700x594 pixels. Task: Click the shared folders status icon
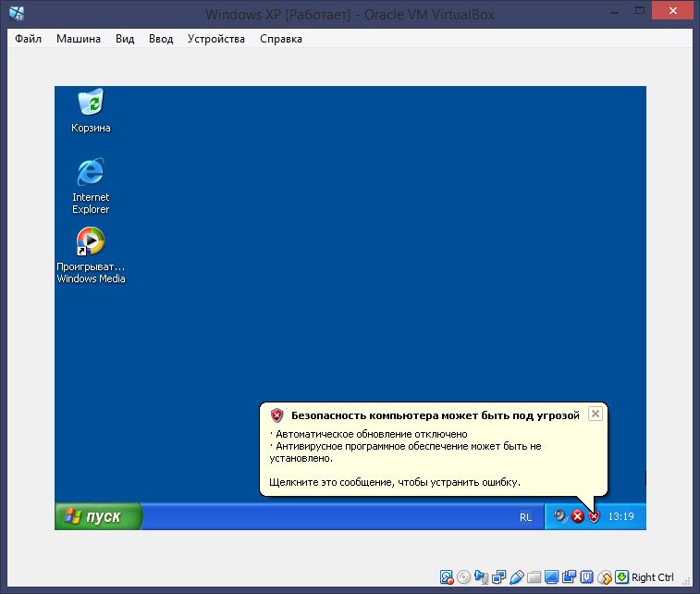(x=534, y=577)
